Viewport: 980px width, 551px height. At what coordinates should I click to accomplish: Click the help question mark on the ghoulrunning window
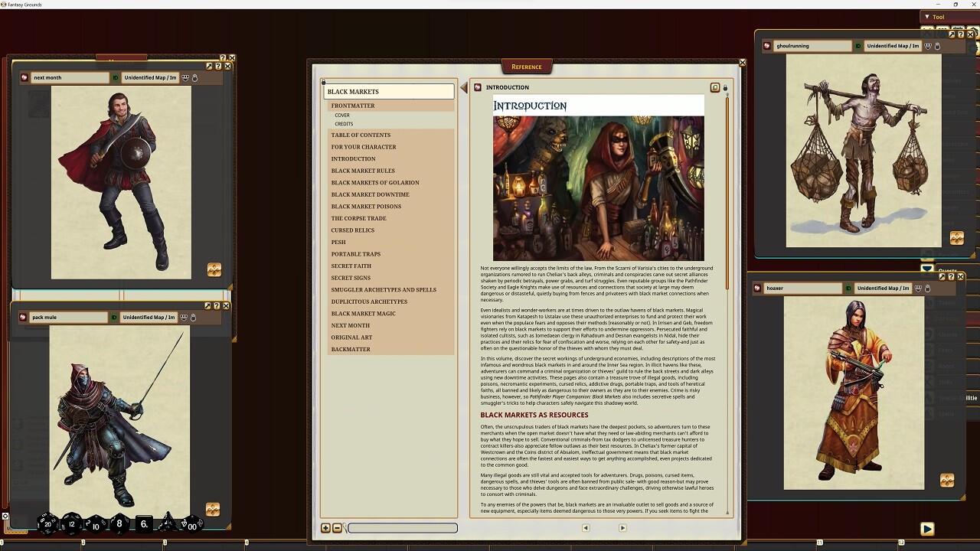pyautogui.click(x=960, y=34)
